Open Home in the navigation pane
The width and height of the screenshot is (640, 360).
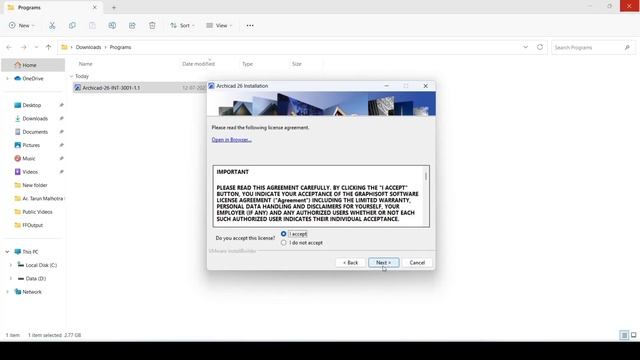tap(33, 65)
